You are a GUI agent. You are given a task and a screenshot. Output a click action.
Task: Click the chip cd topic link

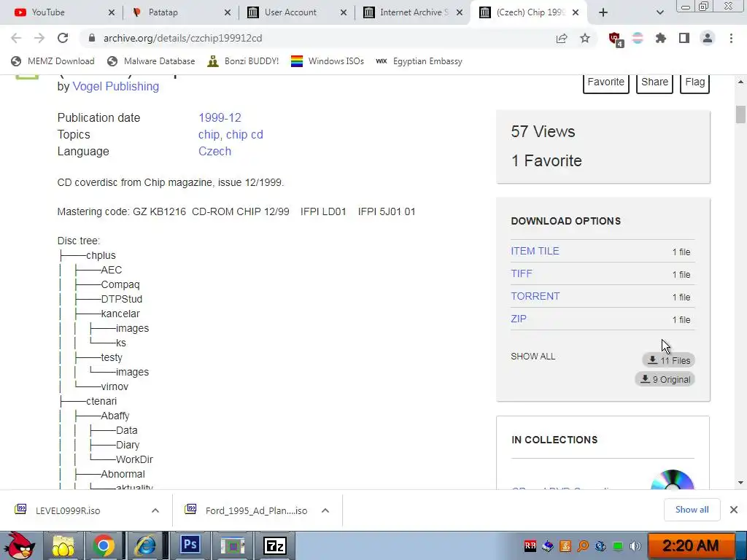pos(244,135)
